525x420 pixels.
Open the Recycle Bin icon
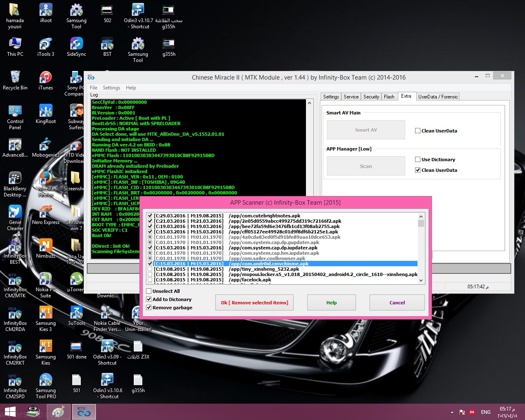pyautogui.click(x=15, y=80)
